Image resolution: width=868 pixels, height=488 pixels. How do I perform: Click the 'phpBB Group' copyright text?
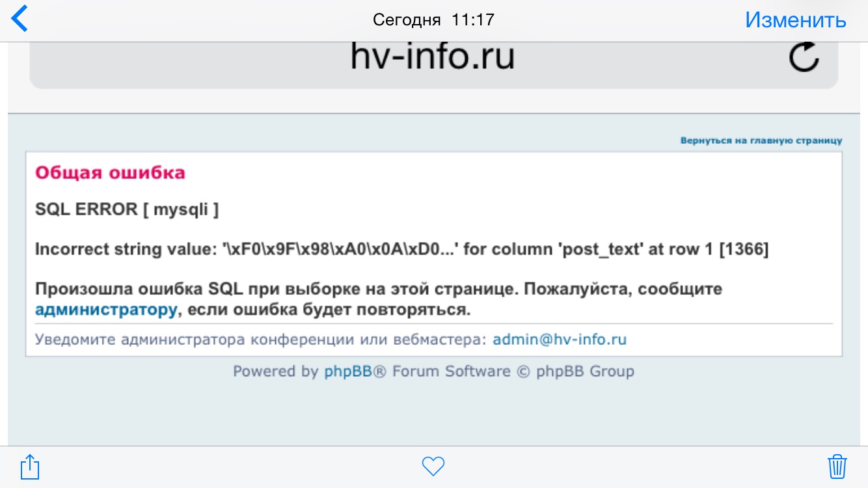click(x=585, y=372)
